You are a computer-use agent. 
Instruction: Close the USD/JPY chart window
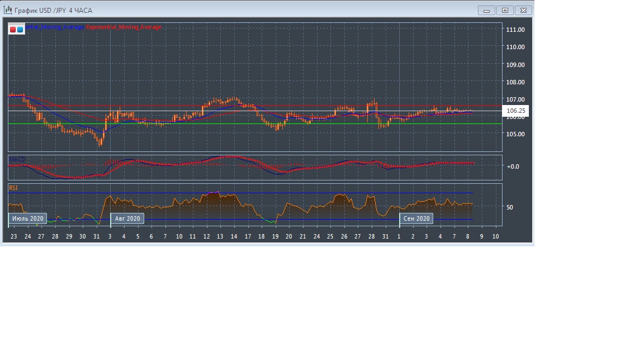pyautogui.click(x=523, y=10)
